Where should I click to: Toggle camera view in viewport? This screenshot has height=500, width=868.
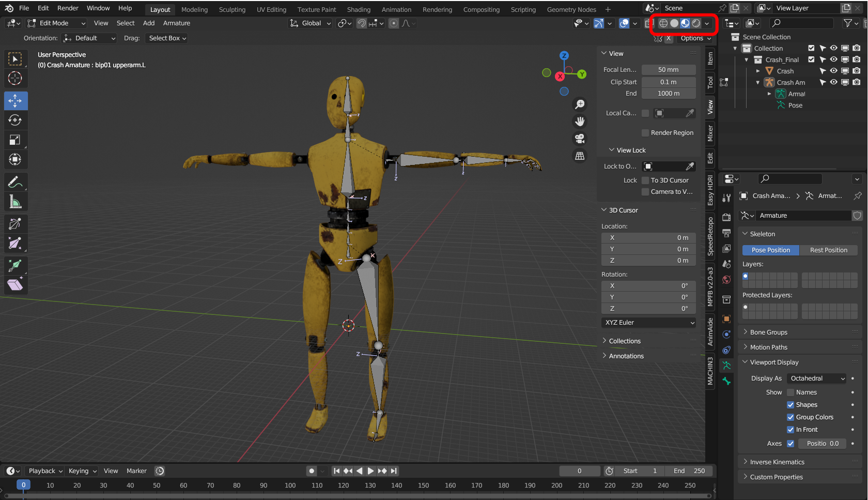pyautogui.click(x=580, y=139)
